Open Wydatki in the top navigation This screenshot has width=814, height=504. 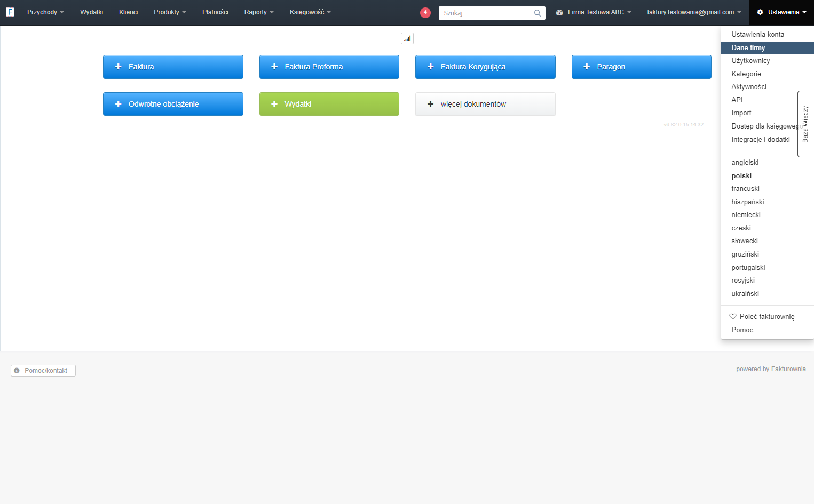click(x=91, y=12)
